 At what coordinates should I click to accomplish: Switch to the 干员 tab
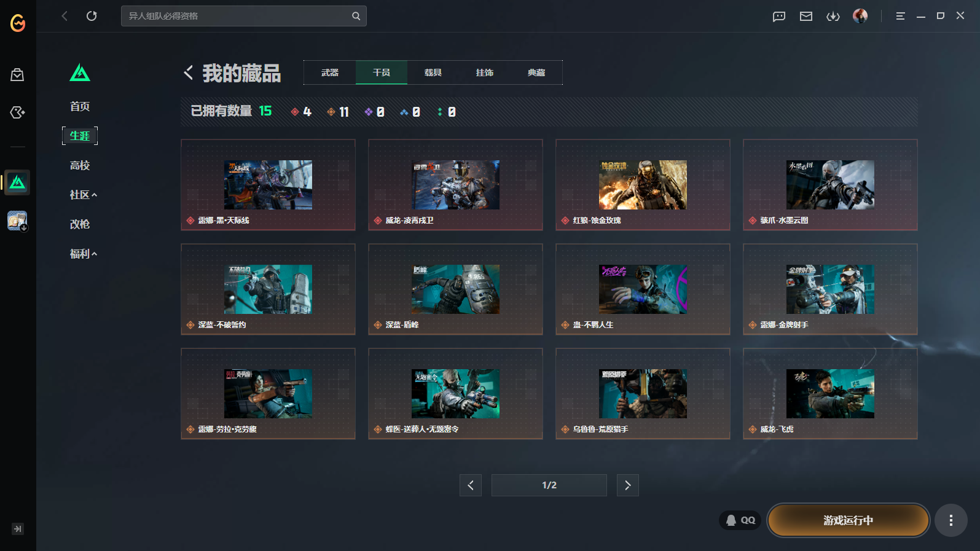(x=382, y=72)
